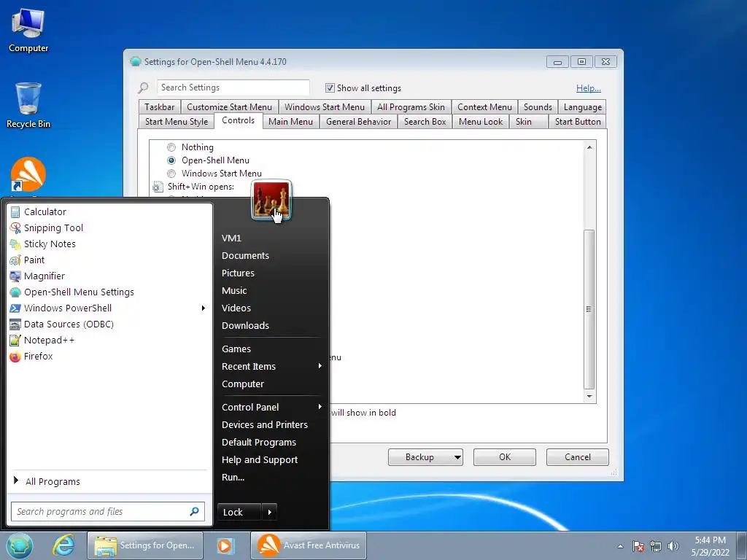Expand the Recent Items submenu
The width and height of the screenshot is (747, 560).
point(320,366)
